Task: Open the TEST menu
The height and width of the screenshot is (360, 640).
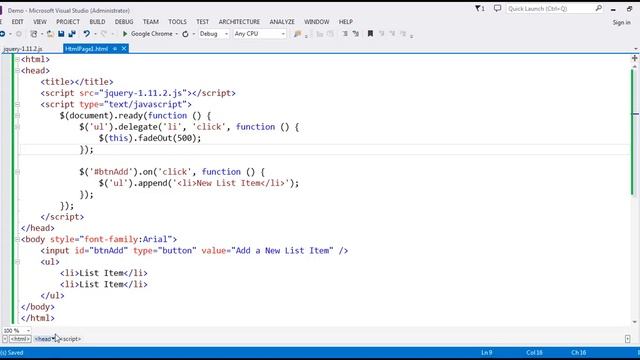Action: click(202, 22)
